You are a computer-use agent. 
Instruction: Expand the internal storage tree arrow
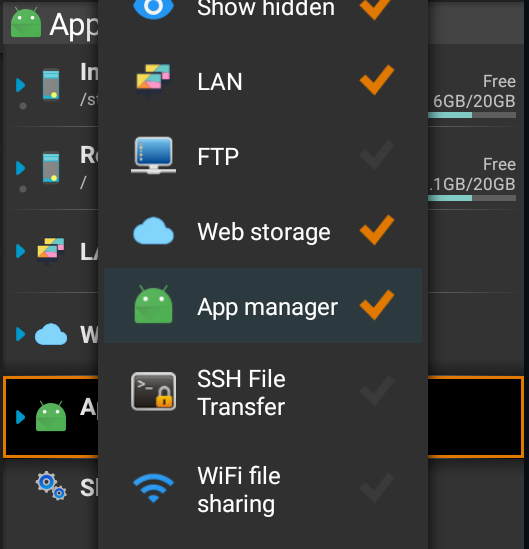[21, 85]
